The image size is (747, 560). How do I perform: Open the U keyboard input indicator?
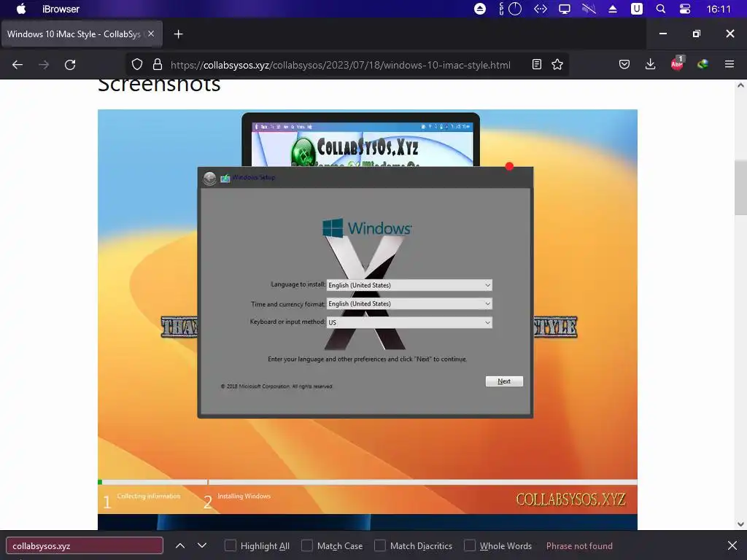[x=636, y=9]
